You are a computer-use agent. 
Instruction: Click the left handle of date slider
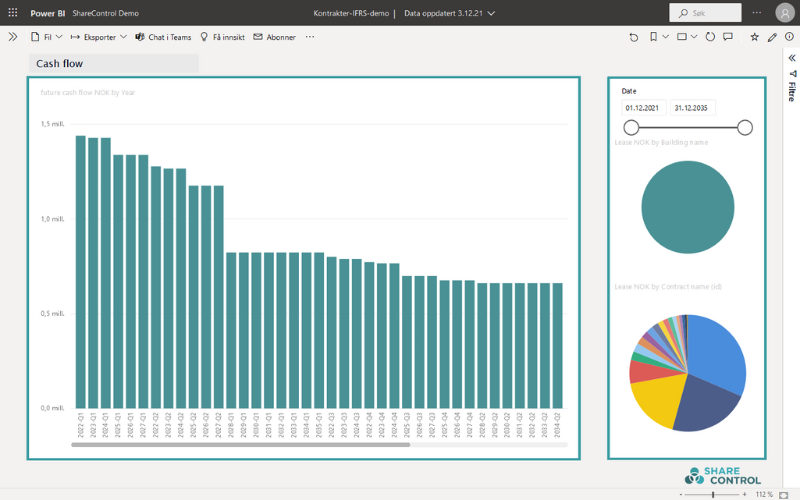(631, 128)
